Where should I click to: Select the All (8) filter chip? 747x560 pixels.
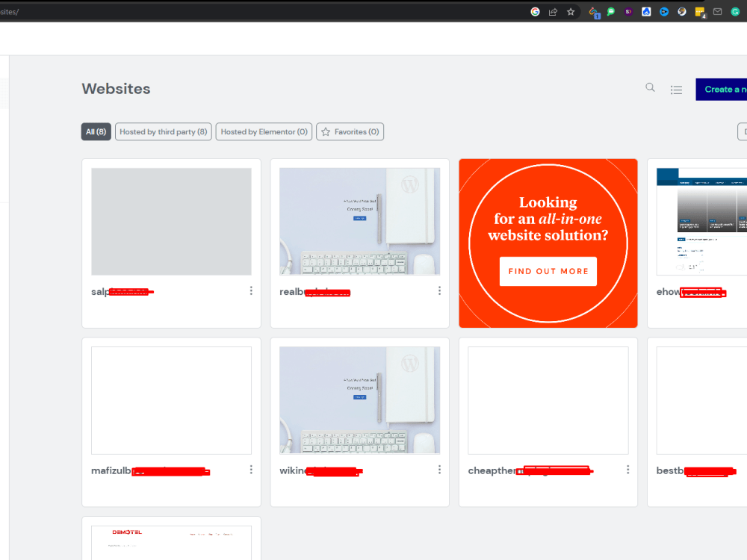(96, 131)
